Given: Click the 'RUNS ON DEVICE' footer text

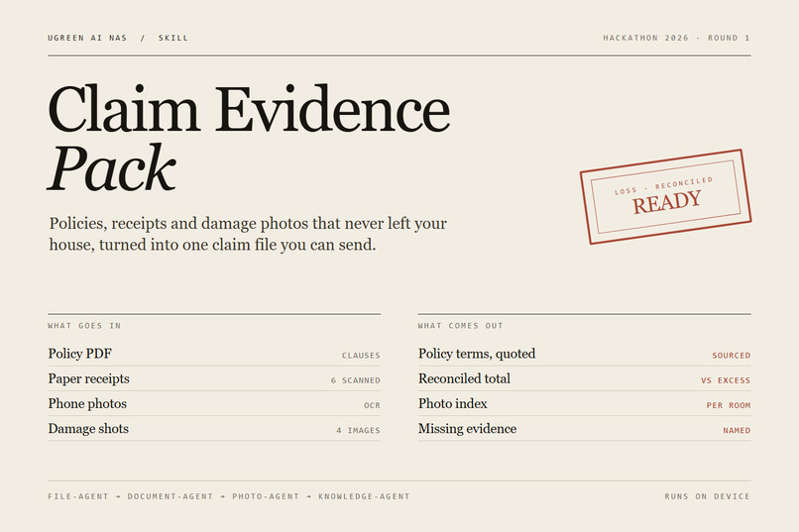Looking at the screenshot, I should pyautogui.click(x=707, y=496).
